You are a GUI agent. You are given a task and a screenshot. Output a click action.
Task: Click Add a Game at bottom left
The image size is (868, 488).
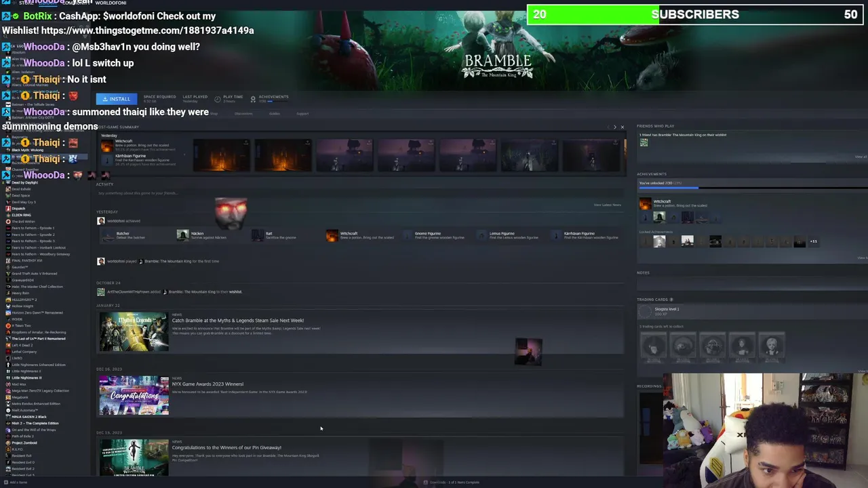(16, 482)
